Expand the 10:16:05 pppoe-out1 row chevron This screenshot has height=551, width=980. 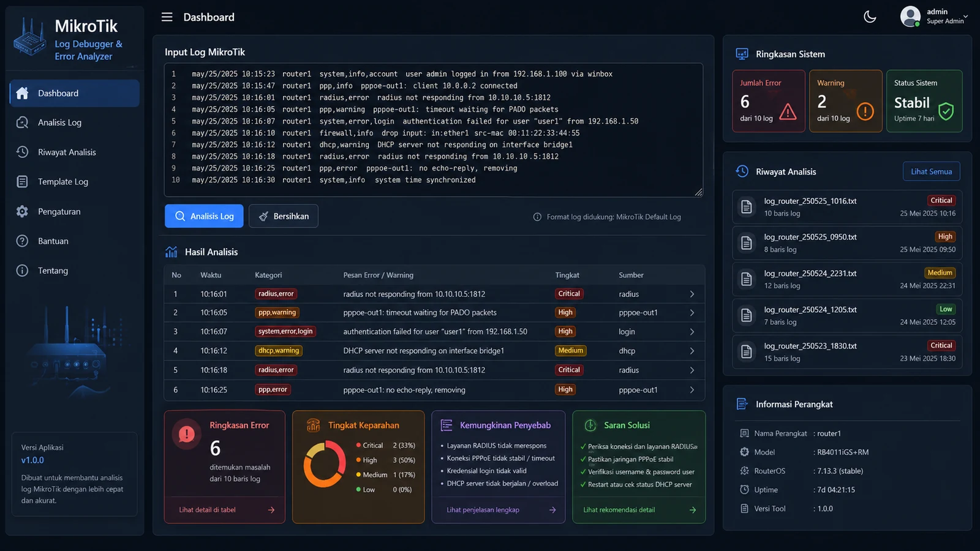692,313
